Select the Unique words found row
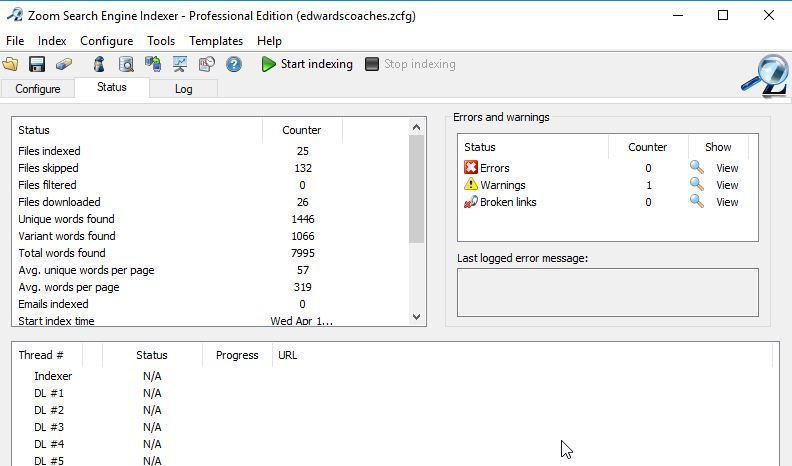Screen dimensions: 792x466 (x=212, y=219)
